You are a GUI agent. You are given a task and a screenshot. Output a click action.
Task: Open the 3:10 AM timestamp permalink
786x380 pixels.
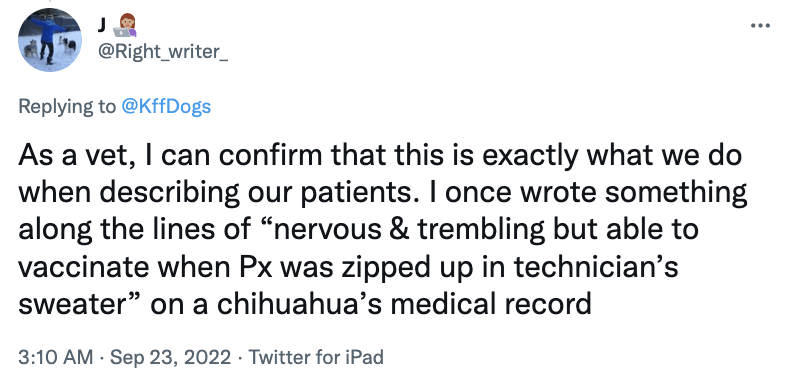[56, 357]
